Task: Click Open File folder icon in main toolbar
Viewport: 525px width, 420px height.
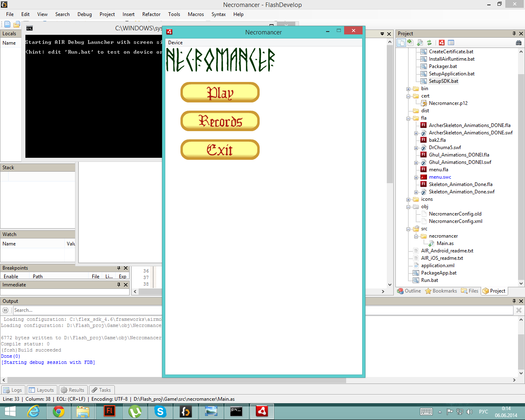Action: click(17, 24)
